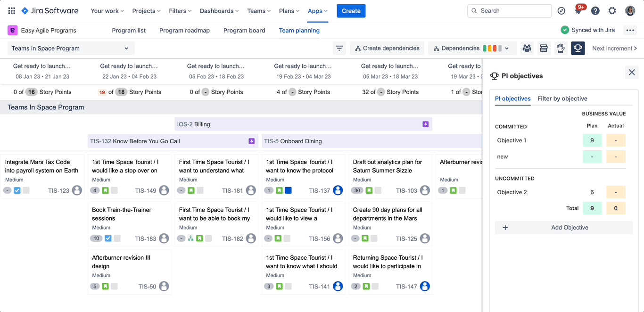Click the task checkbox icon on TIS-123
The image size is (644, 312).
(x=17, y=190)
